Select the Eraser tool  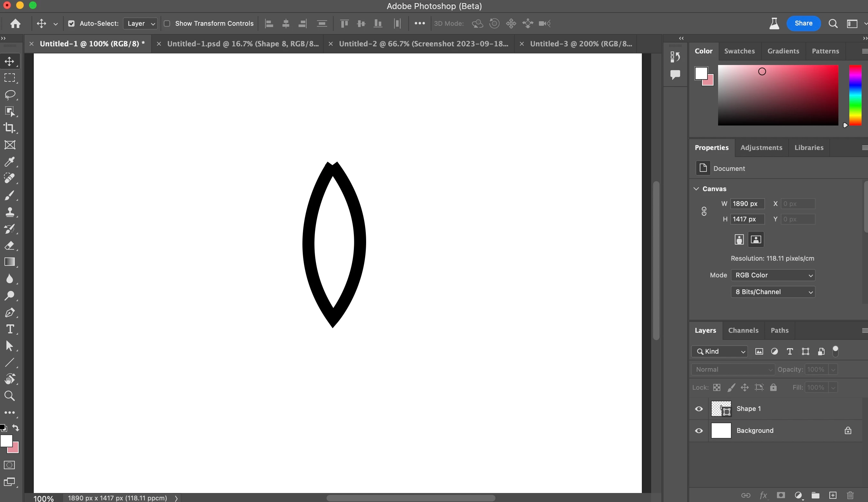[10, 245]
